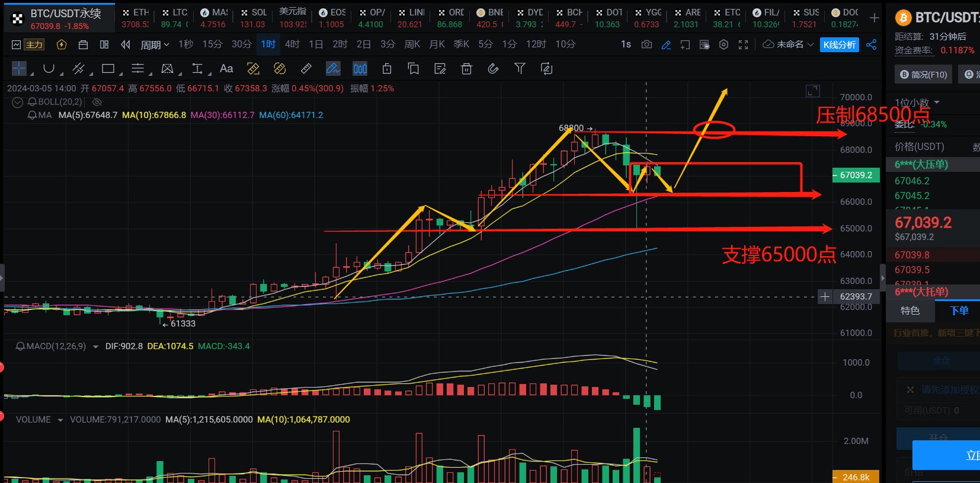Open the MACD indicator dropdown arrow

pyautogui.click(x=95, y=347)
